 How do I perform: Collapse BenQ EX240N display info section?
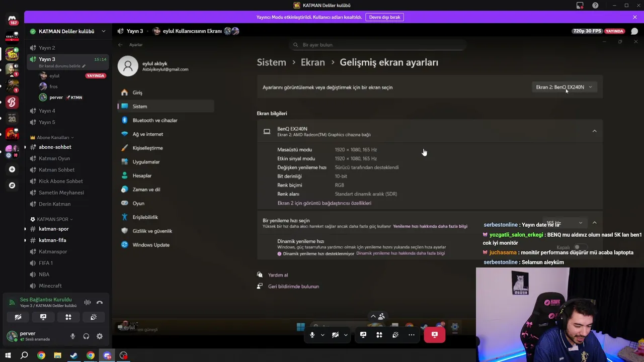pos(595,131)
